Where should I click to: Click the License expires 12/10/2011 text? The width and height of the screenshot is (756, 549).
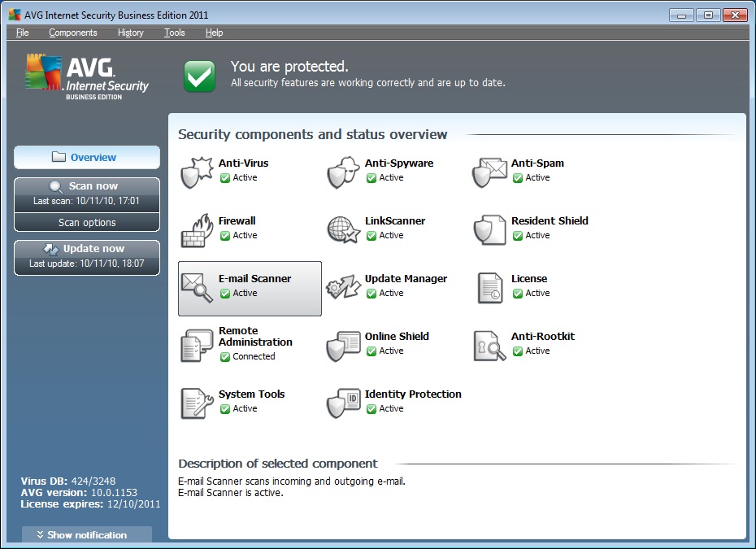91,504
